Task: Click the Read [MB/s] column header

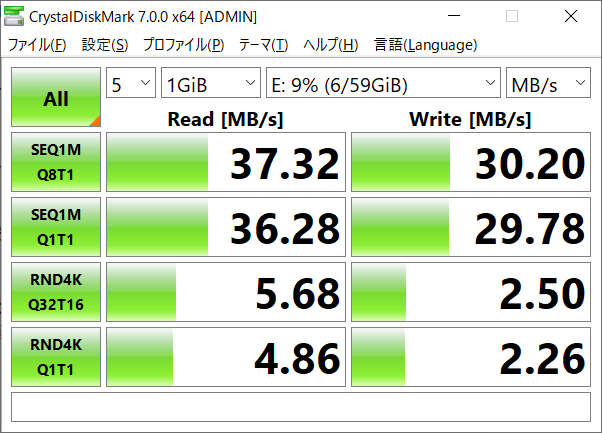Action: click(x=225, y=119)
